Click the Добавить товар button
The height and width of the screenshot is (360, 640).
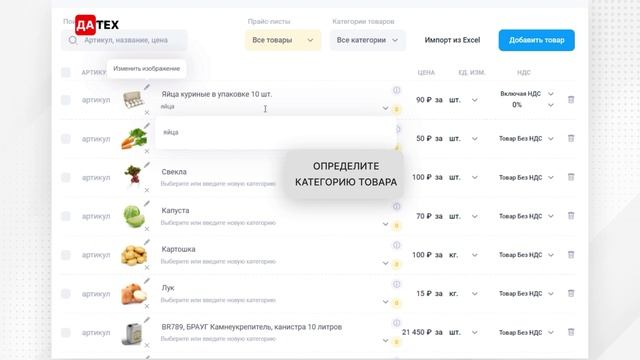537,40
